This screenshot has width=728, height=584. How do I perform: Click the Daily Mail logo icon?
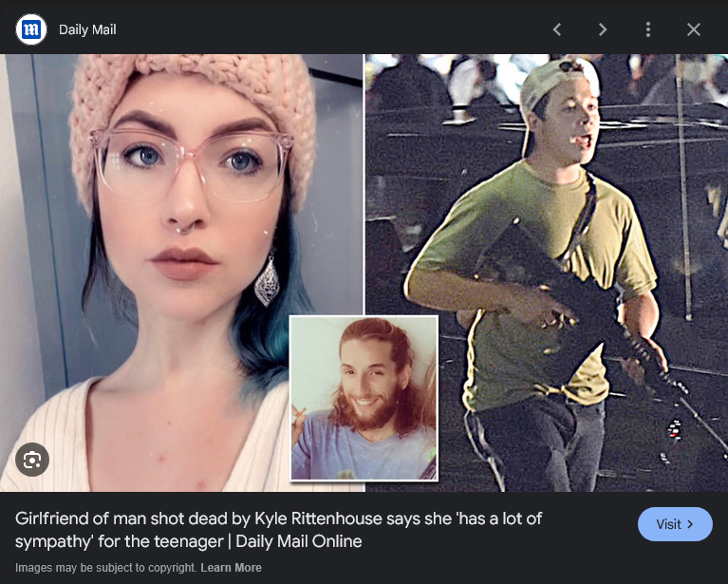pyautogui.click(x=31, y=29)
